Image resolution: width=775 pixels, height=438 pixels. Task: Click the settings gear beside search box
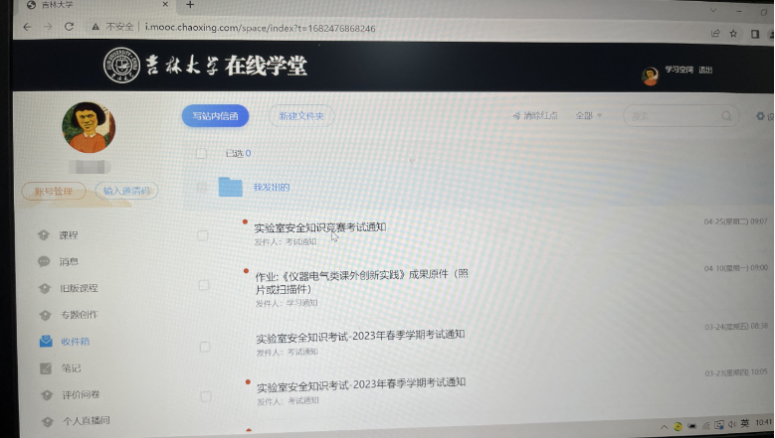click(761, 117)
